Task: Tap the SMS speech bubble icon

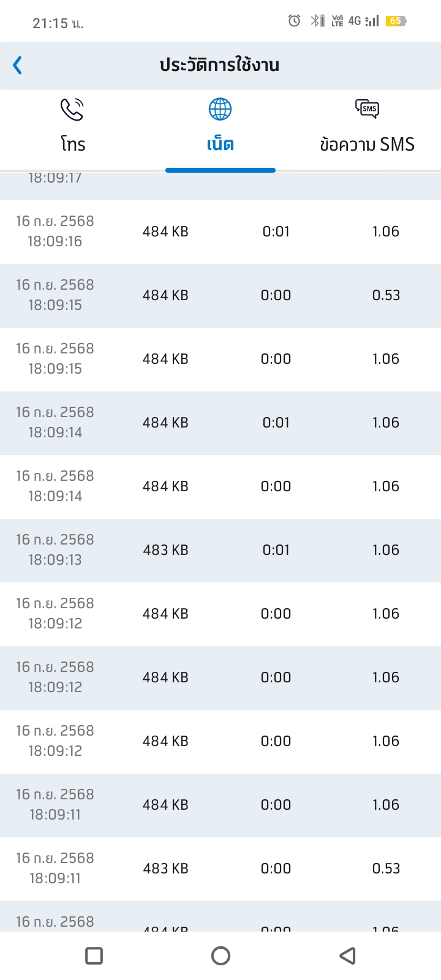Action: (x=367, y=109)
